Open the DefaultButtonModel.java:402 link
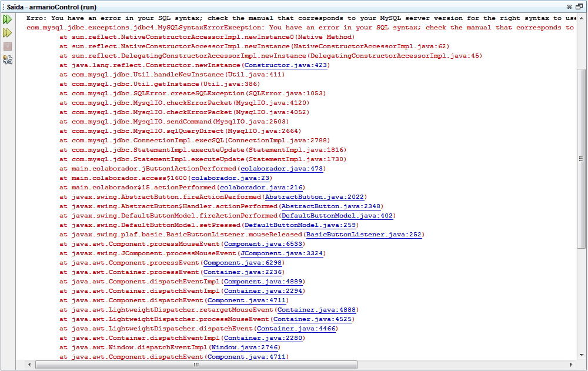This screenshot has width=588, height=371. point(337,216)
